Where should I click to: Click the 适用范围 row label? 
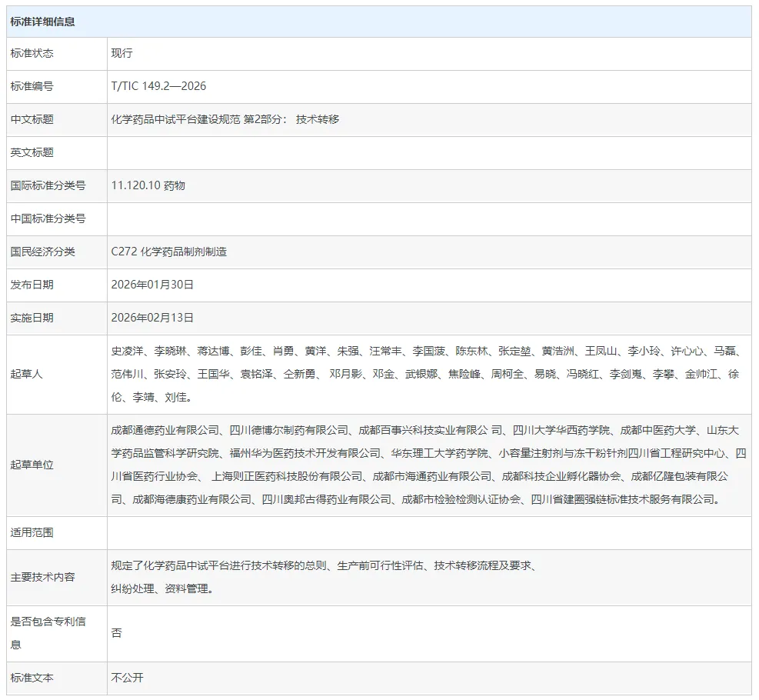tap(32, 533)
